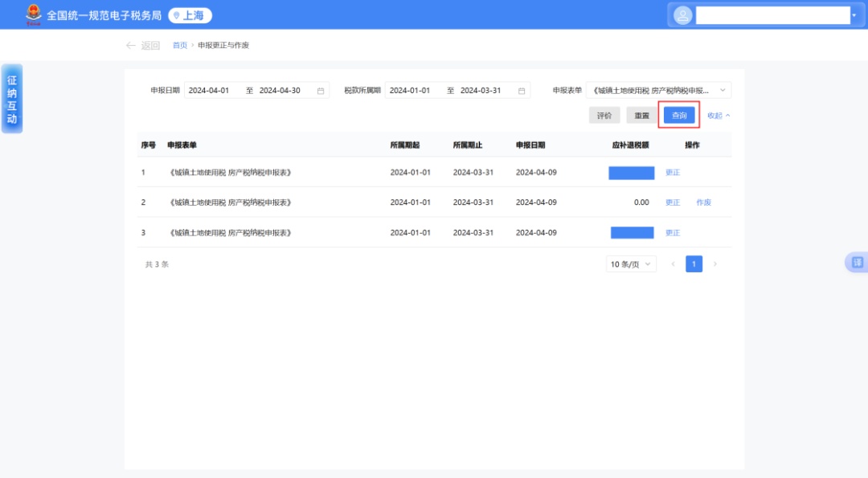Go to 首页 breadcrumb
The image size is (868, 478).
[179, 46]
